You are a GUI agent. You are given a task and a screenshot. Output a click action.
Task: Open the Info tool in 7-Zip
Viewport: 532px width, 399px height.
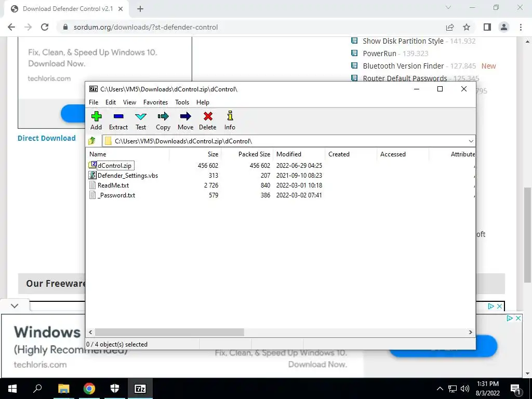(x=230, y=116)
